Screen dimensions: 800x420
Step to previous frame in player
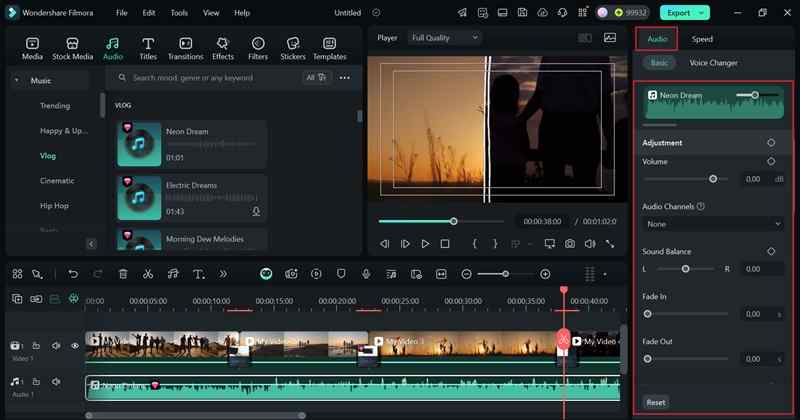(x=384, y=244)
